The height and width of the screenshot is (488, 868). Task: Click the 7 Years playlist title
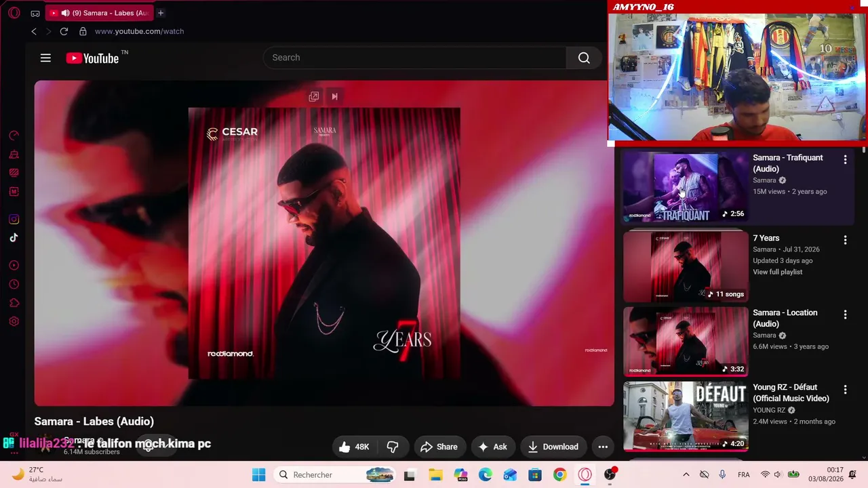pyautogui.click(x=766, y=238)
